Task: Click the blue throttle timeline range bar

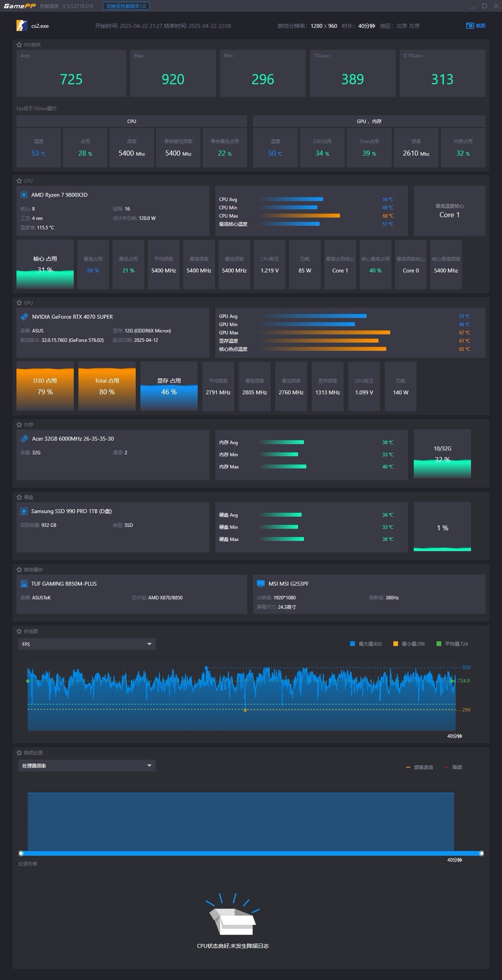Action: [x=251, y=853]
